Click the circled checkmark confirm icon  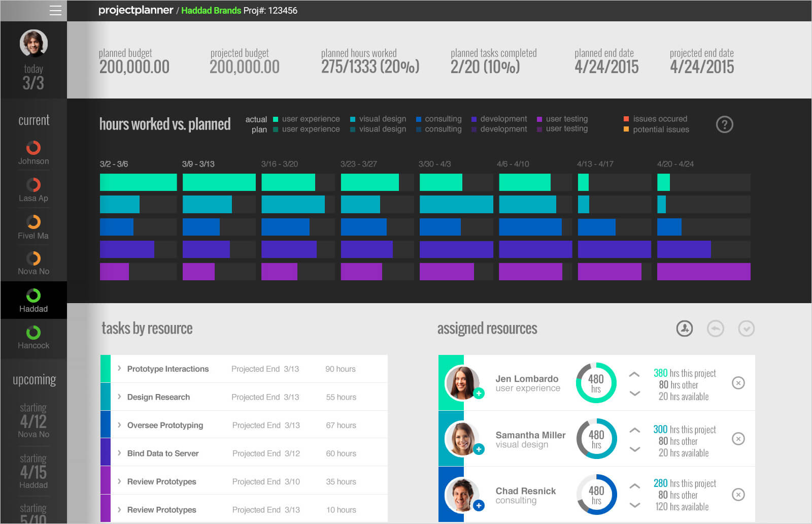[x=746, y=329]
